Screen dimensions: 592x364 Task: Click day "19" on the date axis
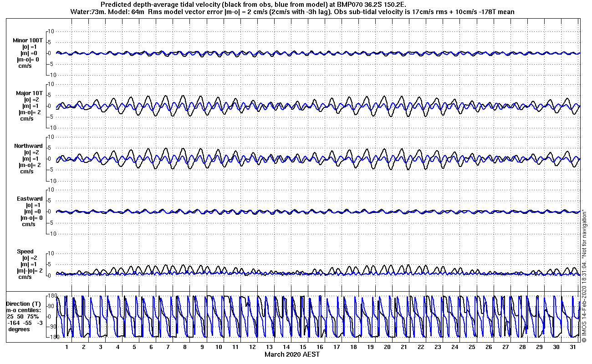click(x=370, y=347)
